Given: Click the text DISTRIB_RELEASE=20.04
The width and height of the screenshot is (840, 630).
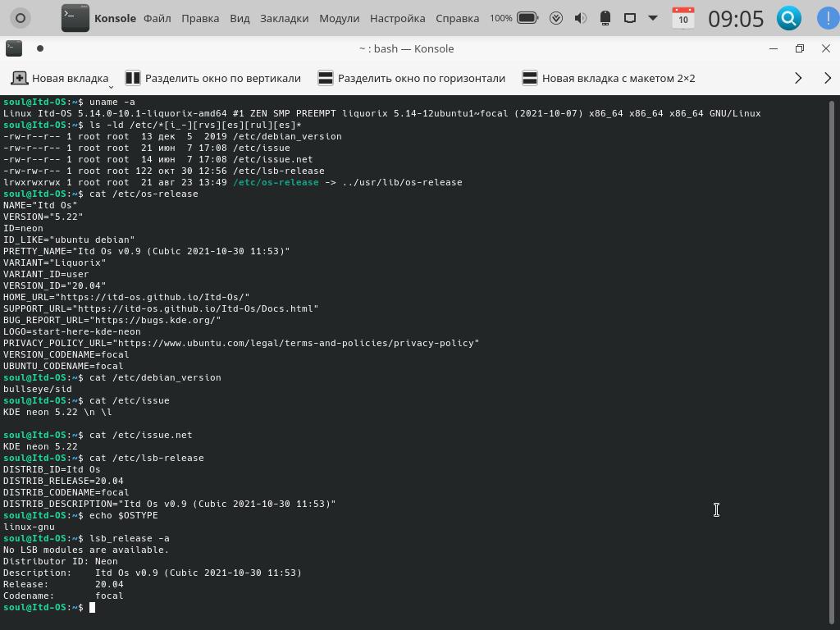Looking at the screenshot, I should [63, 481].
